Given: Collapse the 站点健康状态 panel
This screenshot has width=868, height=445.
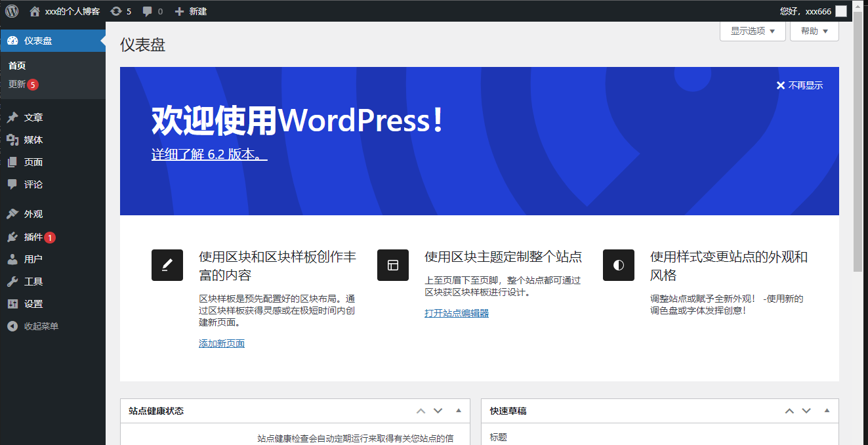Looking at the screenshot, I should (x=459, y=411).
